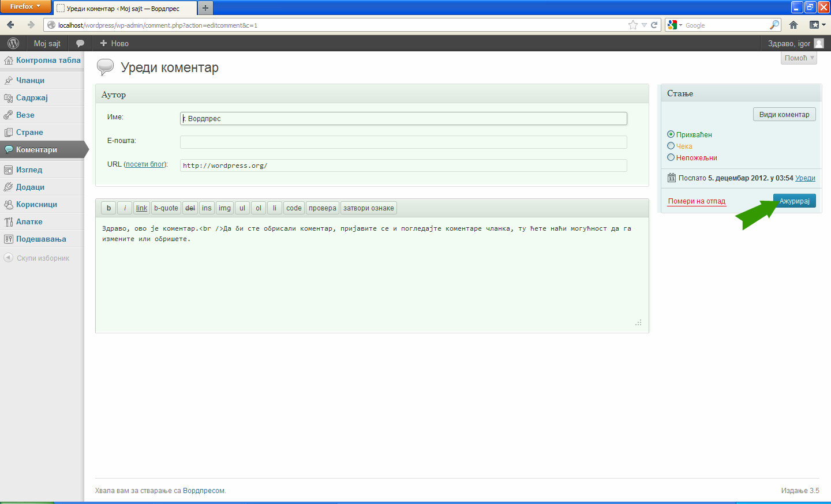Open Корисници in the sidebar

click(36, 205)
